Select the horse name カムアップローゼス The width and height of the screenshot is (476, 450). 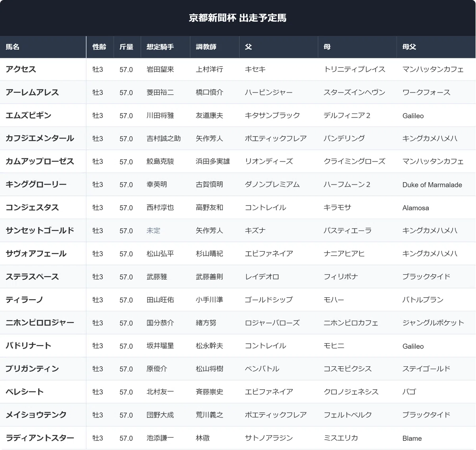point(40,161)
